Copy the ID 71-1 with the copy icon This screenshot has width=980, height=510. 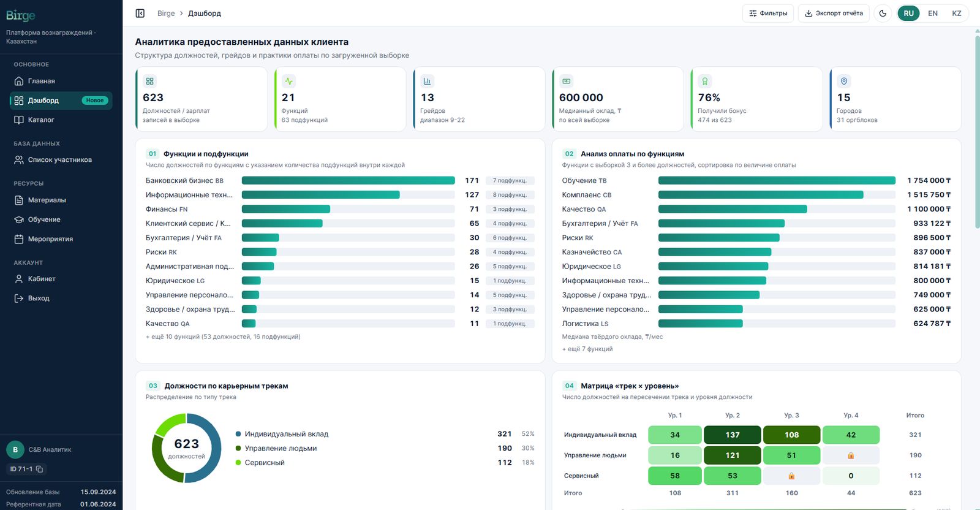pos(40,470)
